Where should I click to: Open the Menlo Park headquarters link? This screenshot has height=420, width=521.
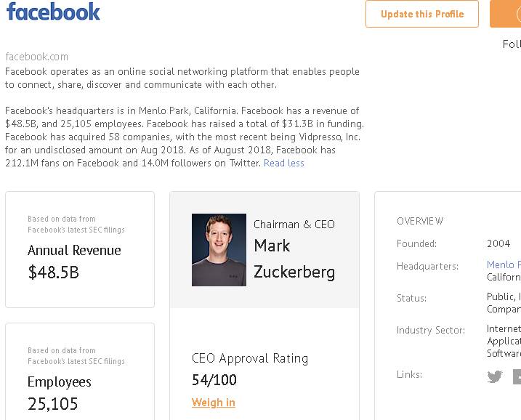pyautogui.click(x=504, y=265)
